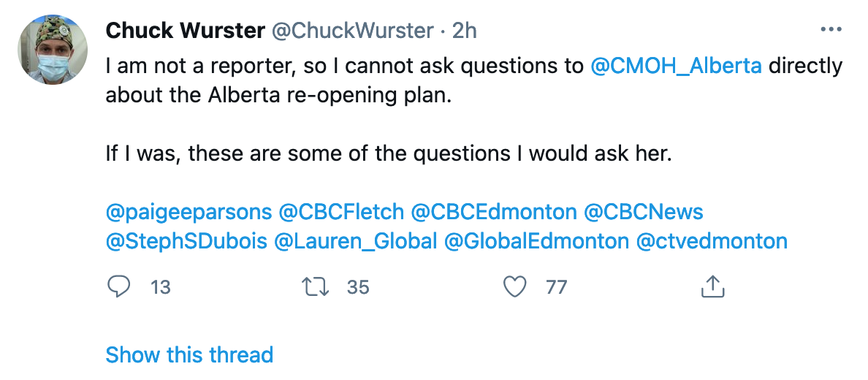Viewport: 868px width, 380px height.
Task: Click the @ctvedmonton mention
Action: (x=712, y=241)
